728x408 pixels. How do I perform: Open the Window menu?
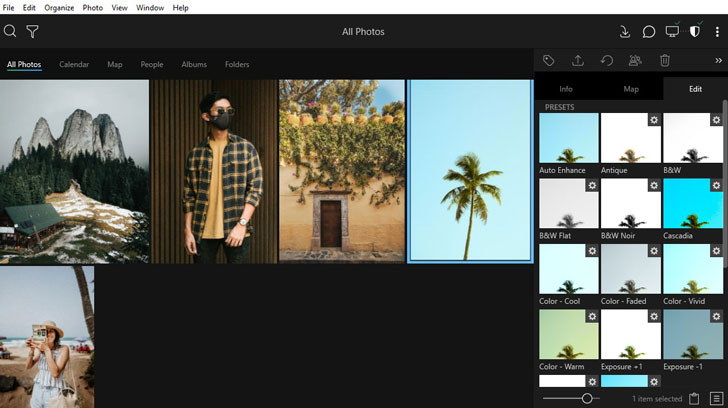(150, 7)
